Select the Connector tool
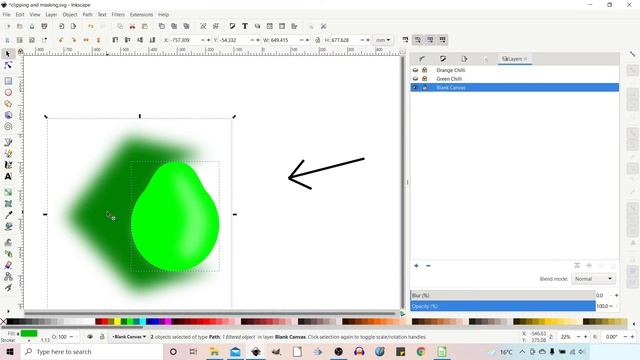 [x=8, y=276]
